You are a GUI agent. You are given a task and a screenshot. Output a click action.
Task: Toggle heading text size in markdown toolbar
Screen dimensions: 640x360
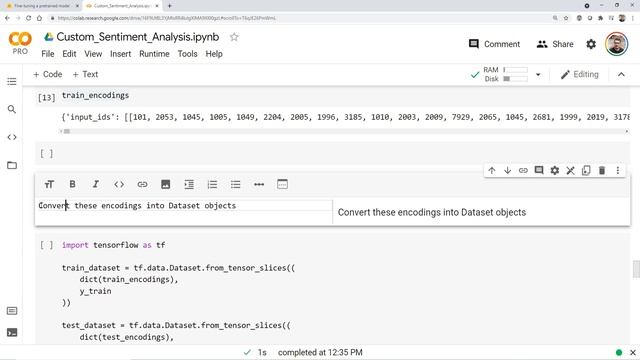pos(49,184)
